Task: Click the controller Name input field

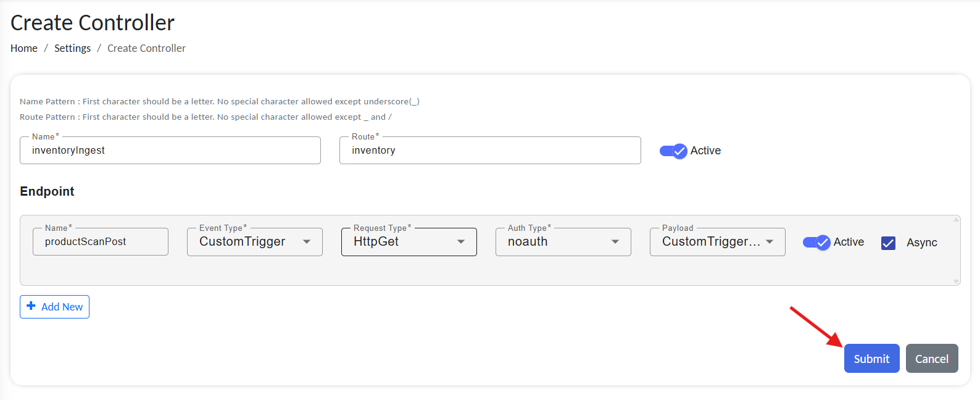Action: coord(170,151)
